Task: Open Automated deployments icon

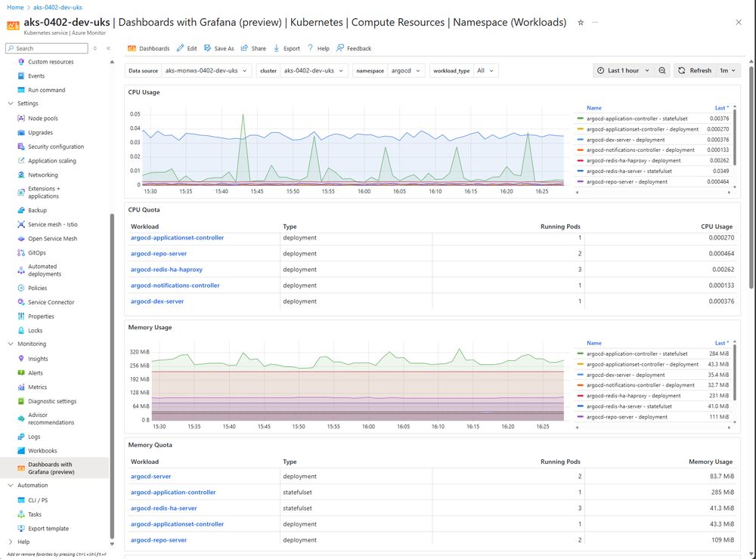Action: tap(20, 270)
